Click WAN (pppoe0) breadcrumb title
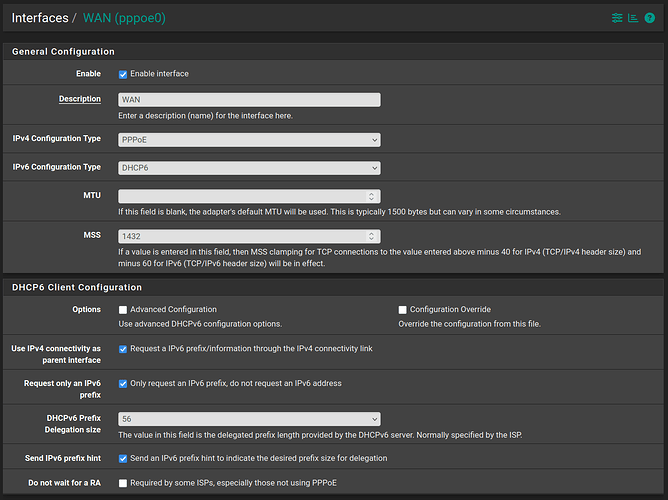This screenshot has height=500, width=668. 127,18
